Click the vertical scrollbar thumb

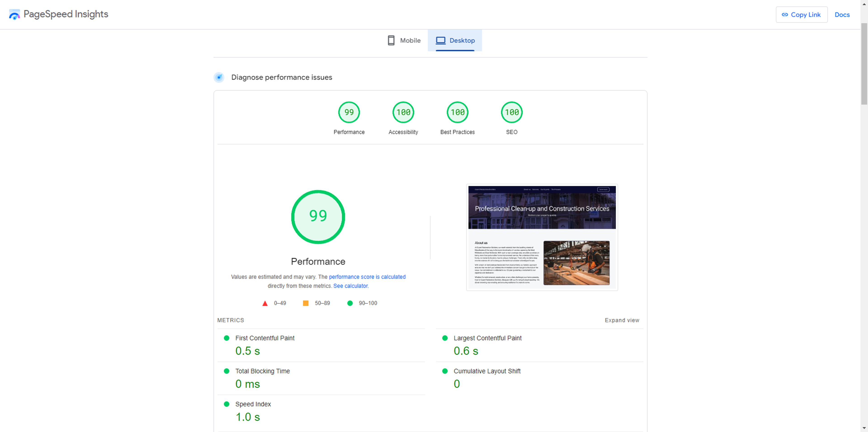click(x=864, y=64)
